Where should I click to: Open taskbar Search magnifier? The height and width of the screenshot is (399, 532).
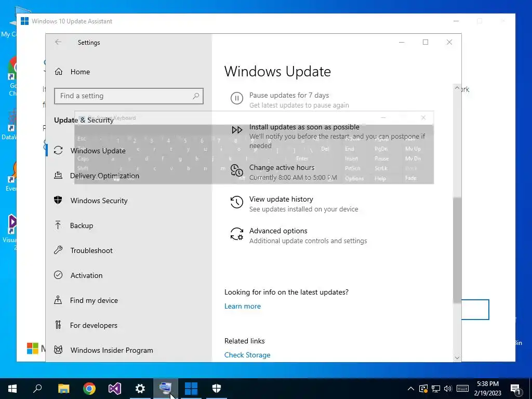click(37, 389)
